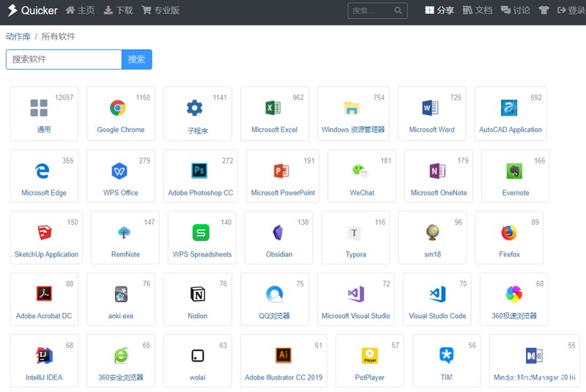
Task: Select the SketchUp Application icon
Action: coord(45,232)
